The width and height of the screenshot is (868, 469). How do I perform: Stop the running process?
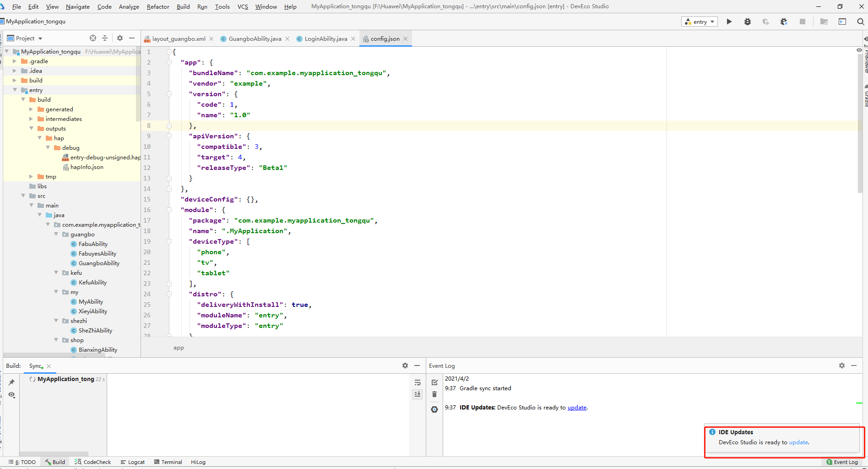(x=802, y=22)
